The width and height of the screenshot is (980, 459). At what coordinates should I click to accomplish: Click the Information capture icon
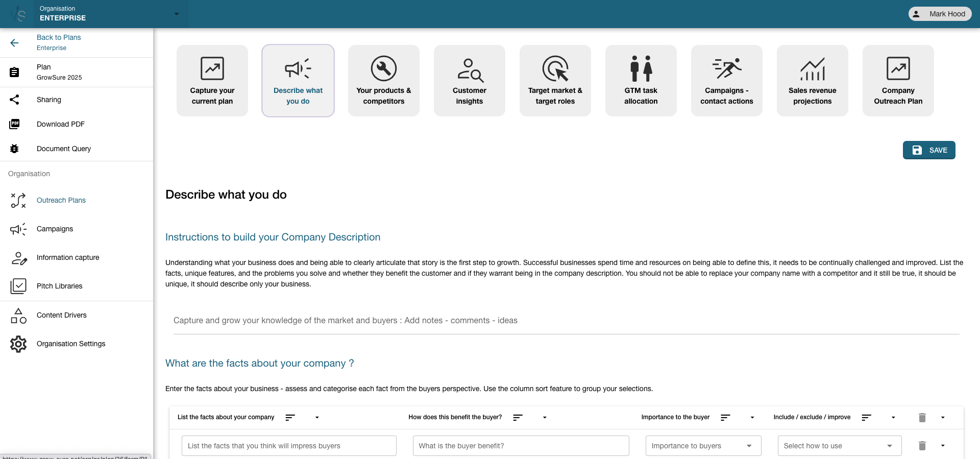[18, 258]
